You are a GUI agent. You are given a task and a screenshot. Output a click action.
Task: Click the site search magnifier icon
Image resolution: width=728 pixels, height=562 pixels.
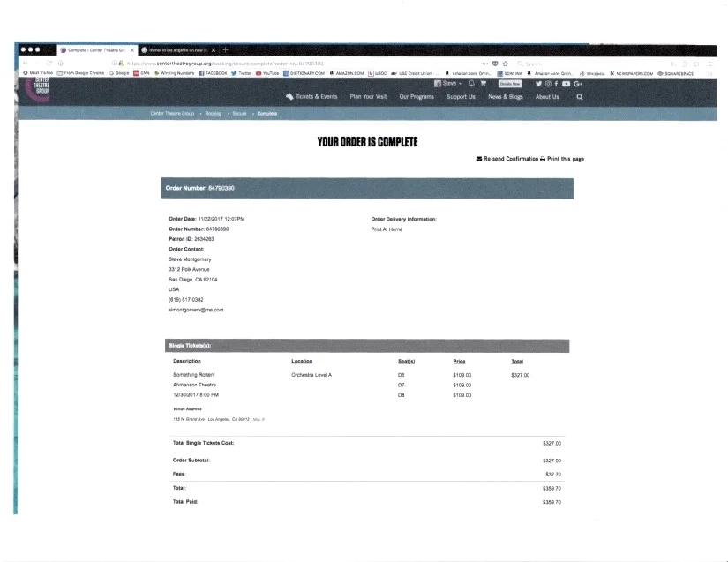[580, 97]
